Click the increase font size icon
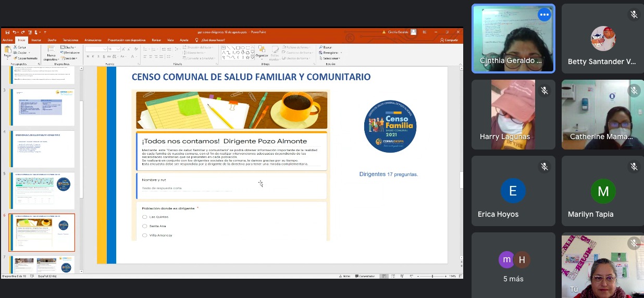Viewport: 644px width, 298px height. pos(123,49)
